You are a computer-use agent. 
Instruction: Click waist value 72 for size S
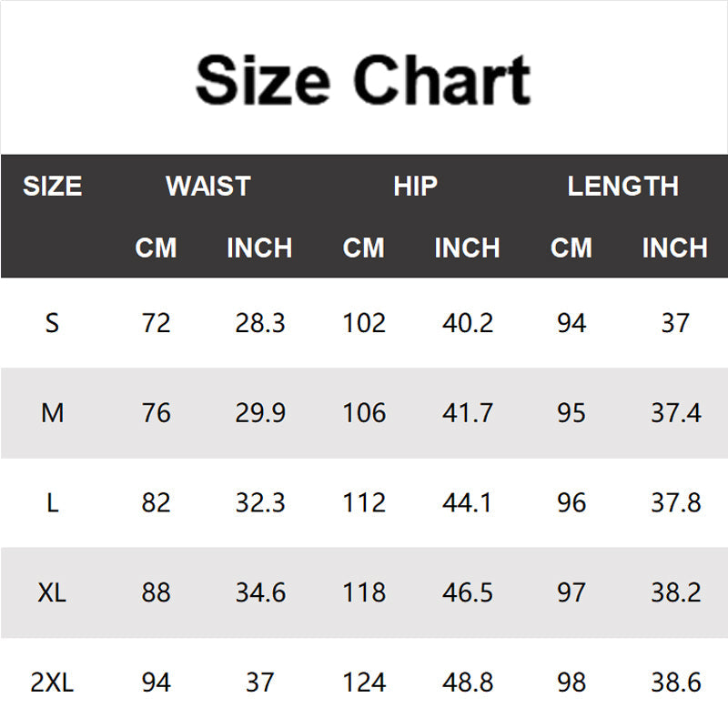(156, 323)
